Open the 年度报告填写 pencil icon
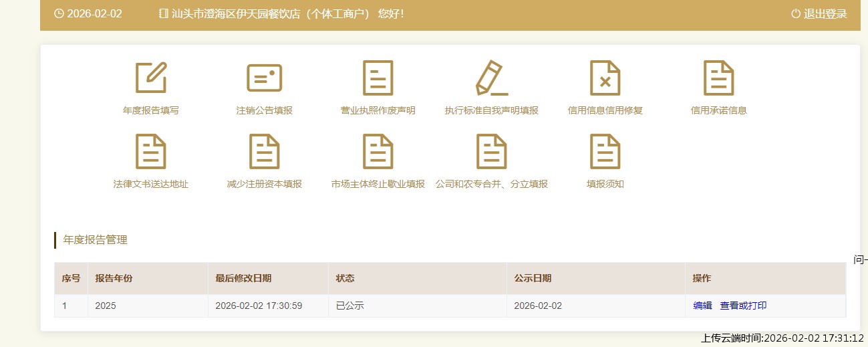The image size is (868, 347). pyautogui.click(x=150, y=78)
